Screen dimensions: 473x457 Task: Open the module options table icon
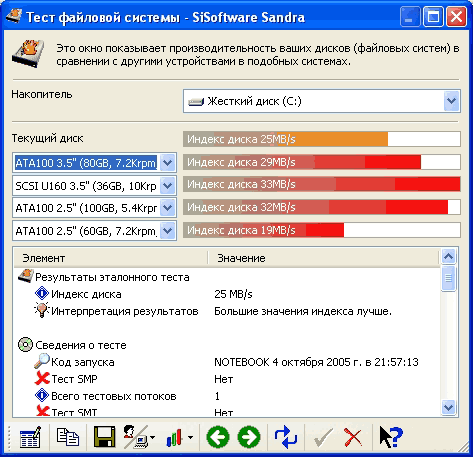tap(30, 437)
